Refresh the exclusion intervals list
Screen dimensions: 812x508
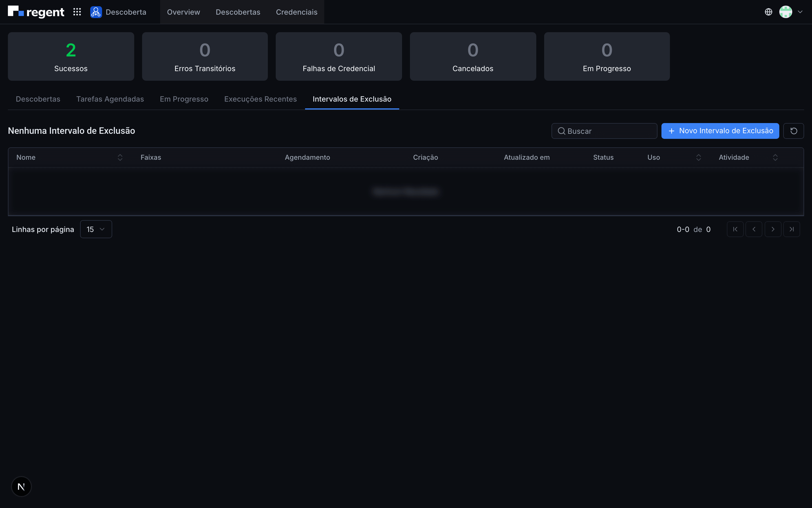(x=793, y=131)
